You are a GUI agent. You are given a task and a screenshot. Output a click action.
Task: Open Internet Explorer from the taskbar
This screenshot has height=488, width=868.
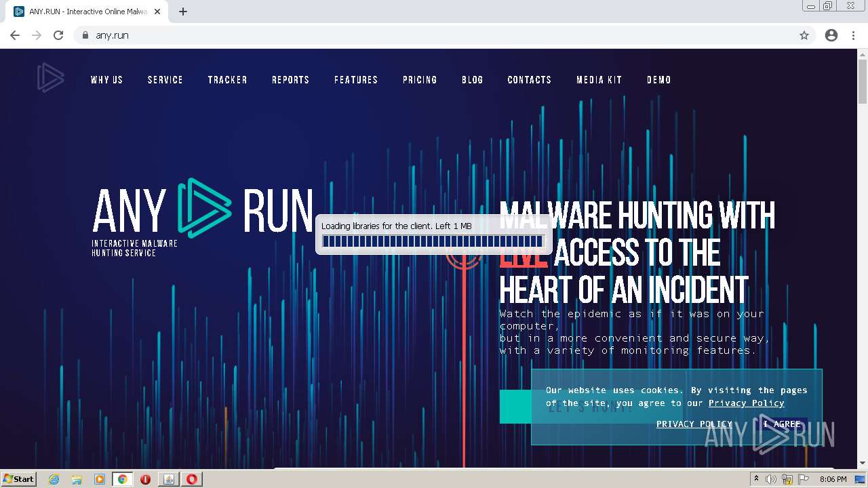[x=54, y=479]
